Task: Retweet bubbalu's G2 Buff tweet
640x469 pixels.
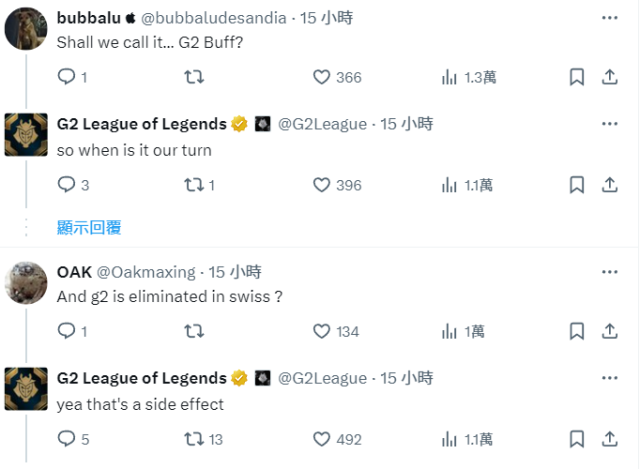Action: (196, 77)
